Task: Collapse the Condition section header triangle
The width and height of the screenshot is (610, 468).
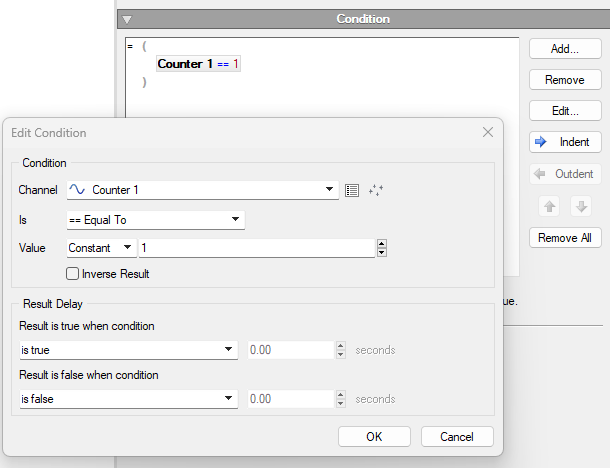Action: pos(126,19)
